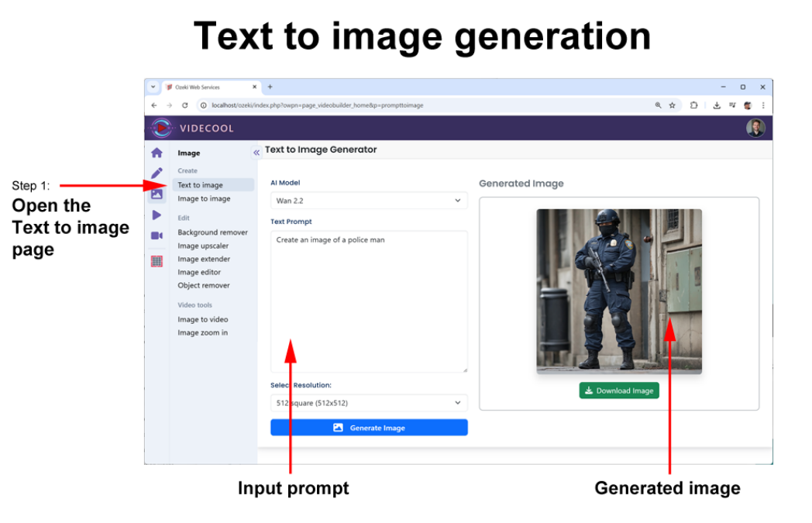Open the Select Resolution dropdown
Screen dimensions: 812x523
coord(369,403)
